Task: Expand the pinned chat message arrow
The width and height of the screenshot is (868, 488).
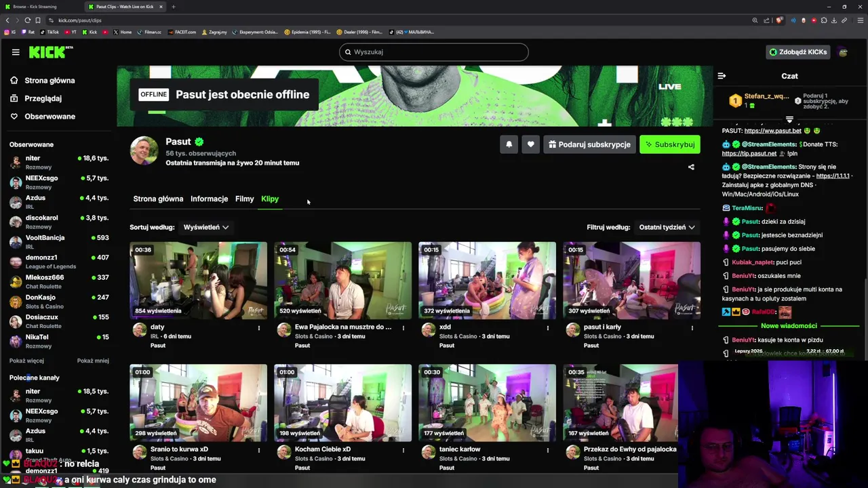Action: point(789,120)
